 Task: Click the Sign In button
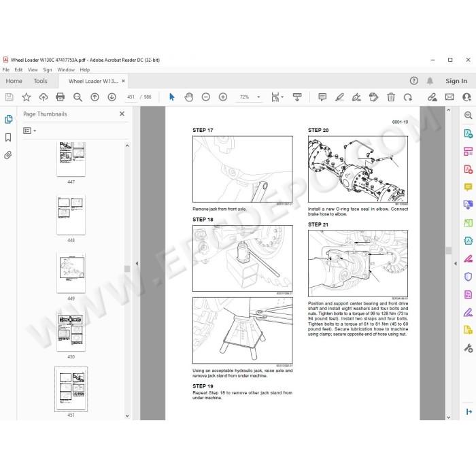coord(456,81)
